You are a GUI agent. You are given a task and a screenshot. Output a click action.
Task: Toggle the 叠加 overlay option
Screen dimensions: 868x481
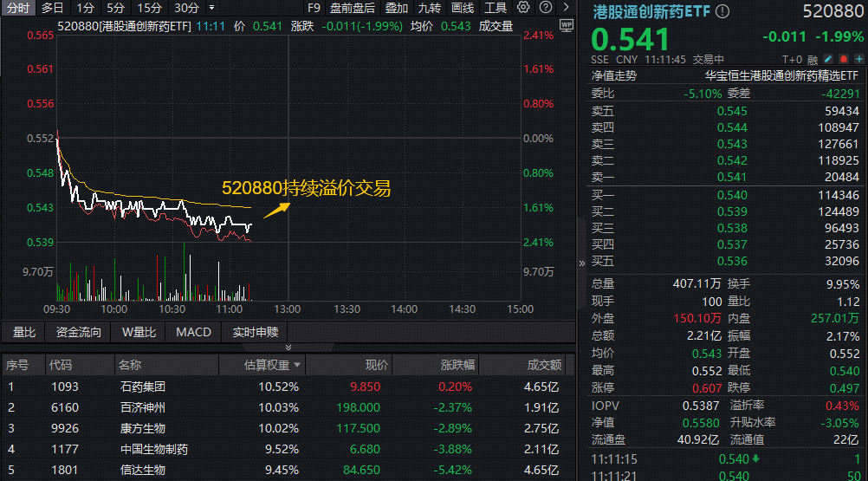397,8
